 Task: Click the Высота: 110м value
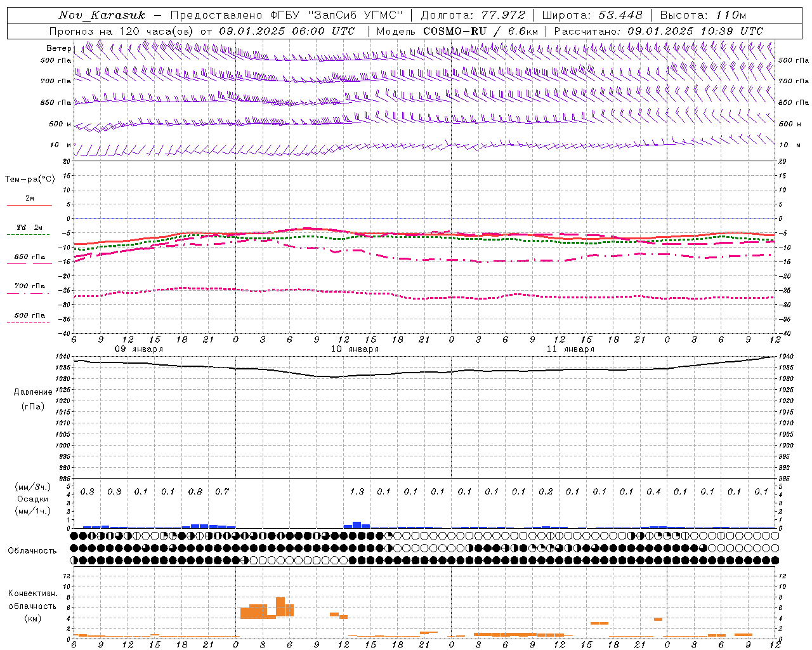coord(703,15)
